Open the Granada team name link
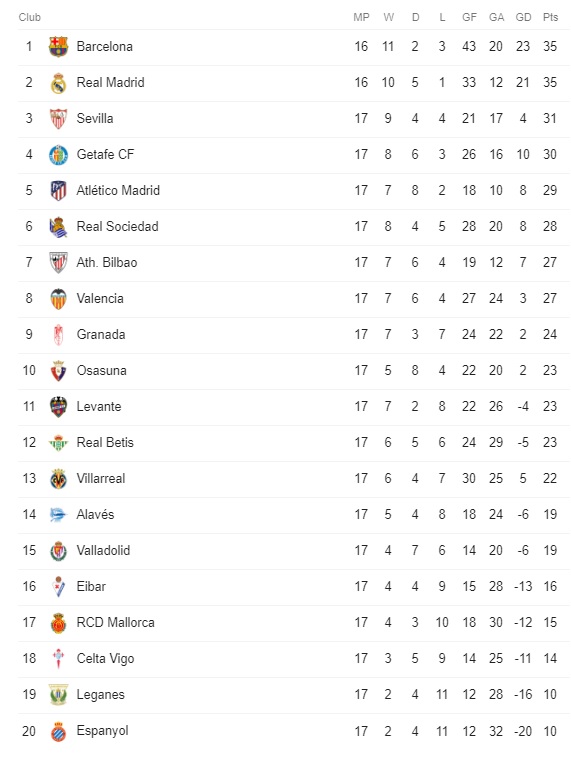This screenshot has height=768, width=571. coord(101,335)
